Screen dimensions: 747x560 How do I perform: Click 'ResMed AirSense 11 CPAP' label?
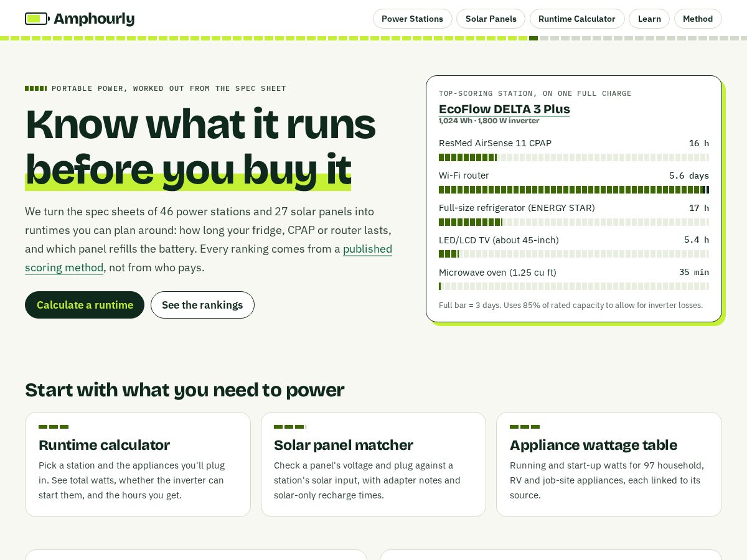[495, 143]
